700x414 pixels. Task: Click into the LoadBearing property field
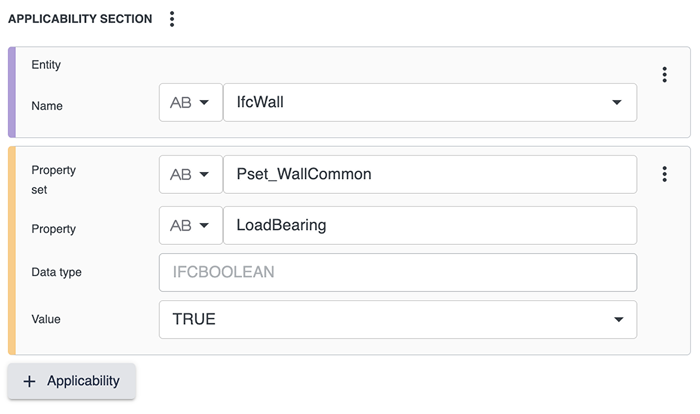tap(430, 225)
